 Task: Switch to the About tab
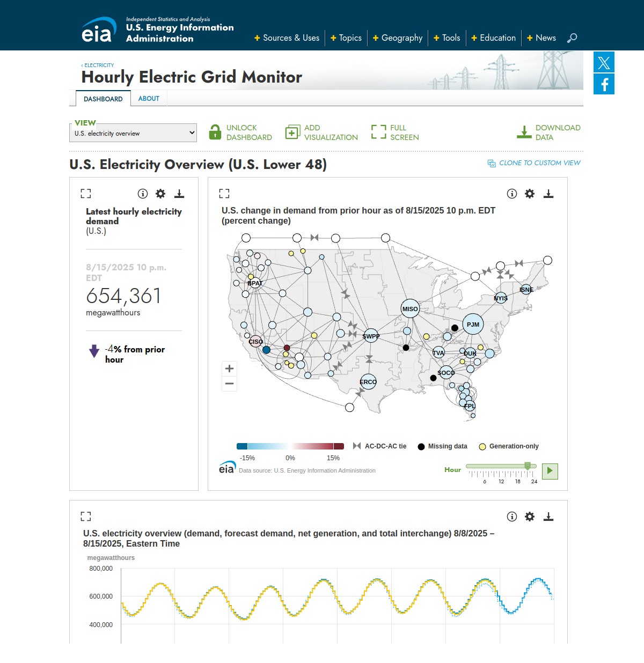pos(149,99)
